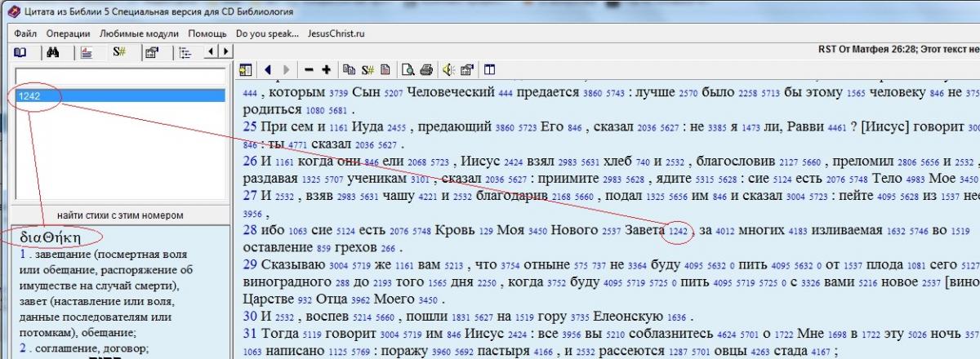
Task: Click Strong's number 1242 after Завета
Action: tap(679, 232)
